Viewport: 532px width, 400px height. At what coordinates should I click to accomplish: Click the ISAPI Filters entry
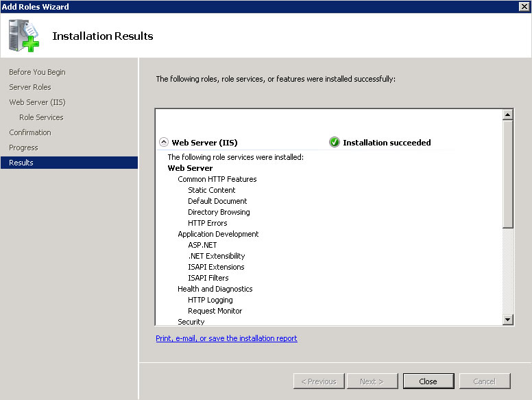pyautogui.click(x=208, y=278)
